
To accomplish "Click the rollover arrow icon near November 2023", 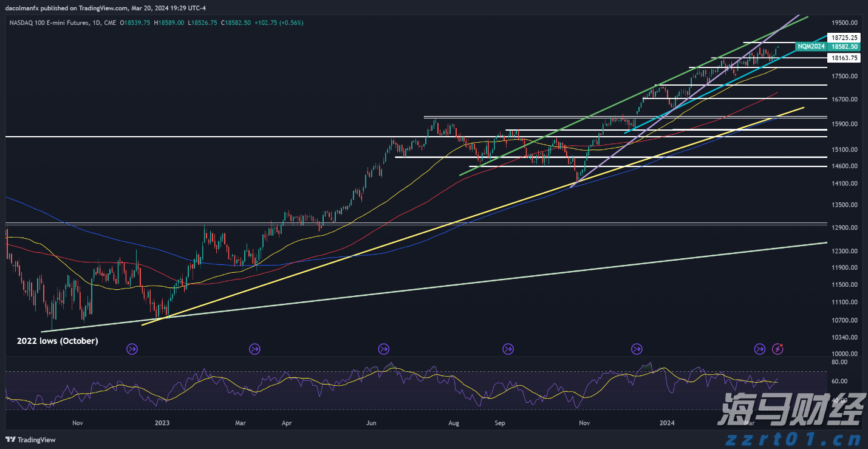I will 637,349.
